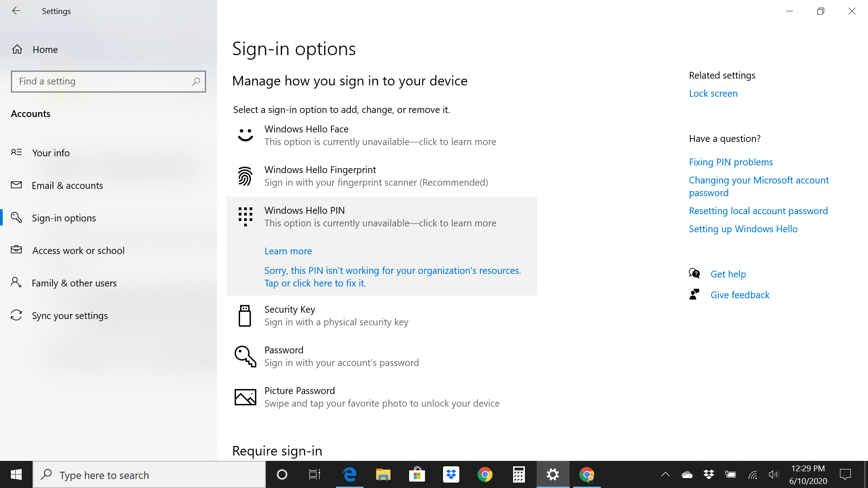Screen dimensions: 868x488
Task: Open Get help via its speech bubble icon
Action: click(695, 273)
